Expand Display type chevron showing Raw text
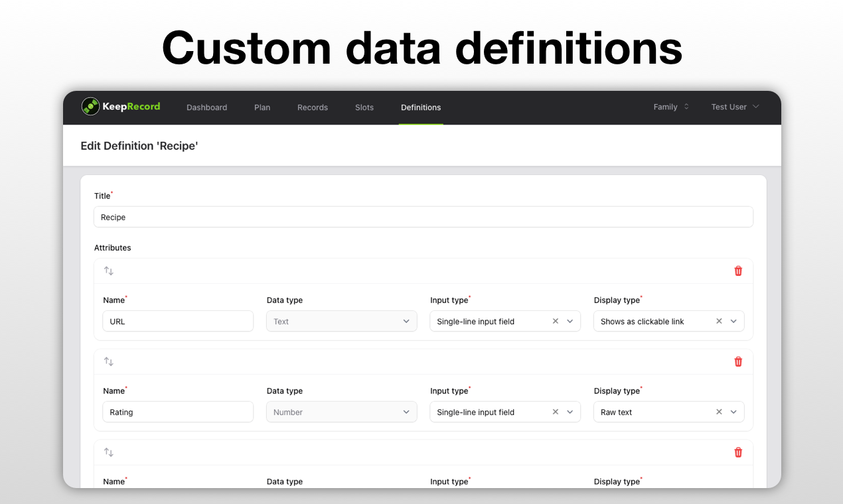 click(733, 412)
